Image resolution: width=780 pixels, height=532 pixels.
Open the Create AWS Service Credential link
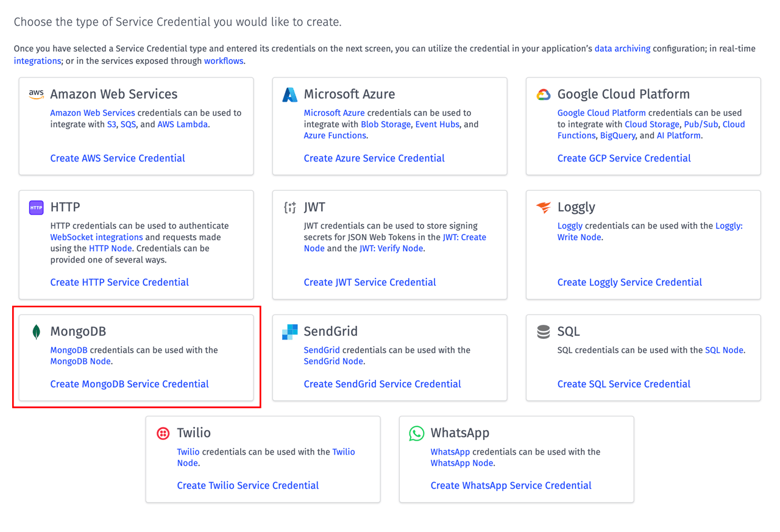118,158
